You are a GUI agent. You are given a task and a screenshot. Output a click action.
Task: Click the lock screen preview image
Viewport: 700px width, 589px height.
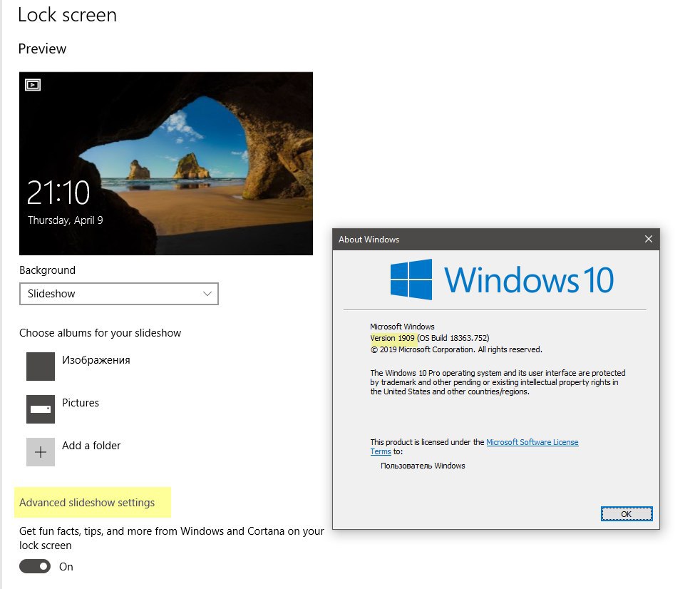coord(166,163)
